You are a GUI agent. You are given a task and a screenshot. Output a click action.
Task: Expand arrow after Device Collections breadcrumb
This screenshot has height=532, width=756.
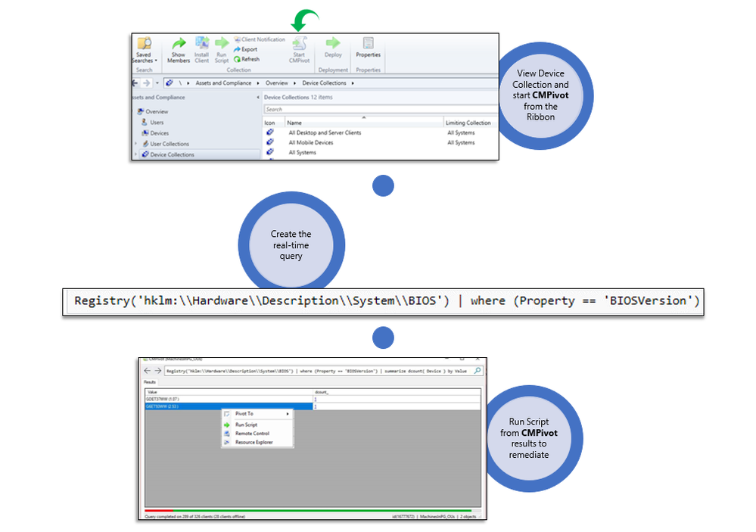[x=353, y=83]
